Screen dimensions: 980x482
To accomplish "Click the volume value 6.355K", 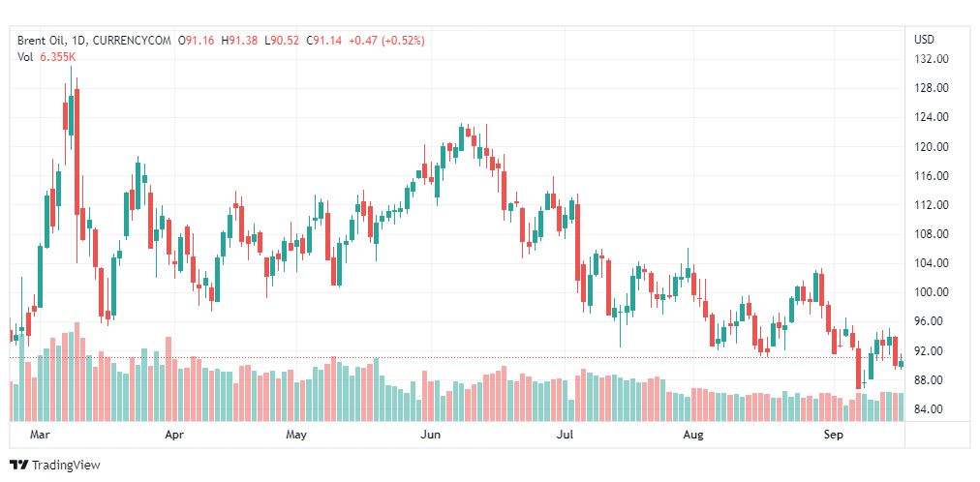I will coord(58,56).
